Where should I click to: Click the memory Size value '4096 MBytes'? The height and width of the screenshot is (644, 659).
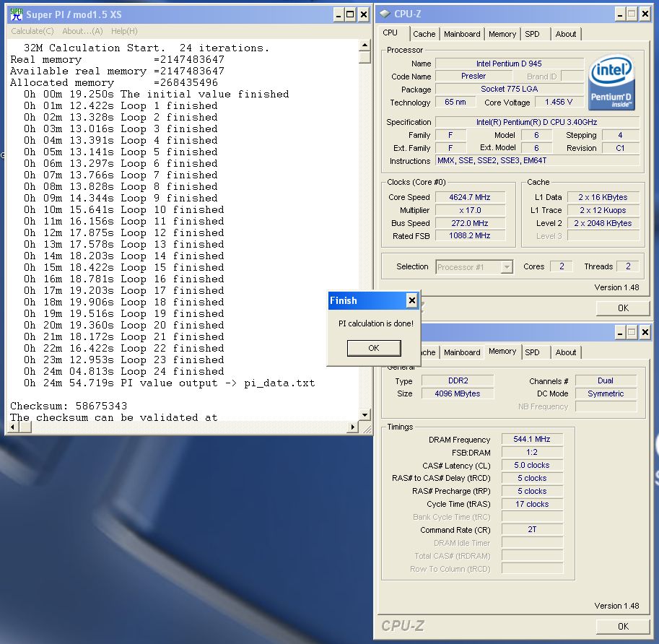(458, 393)
